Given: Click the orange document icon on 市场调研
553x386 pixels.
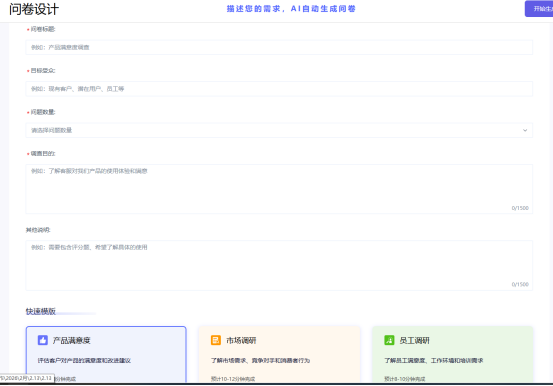Looking at the screenshot, I should point(216,340).
